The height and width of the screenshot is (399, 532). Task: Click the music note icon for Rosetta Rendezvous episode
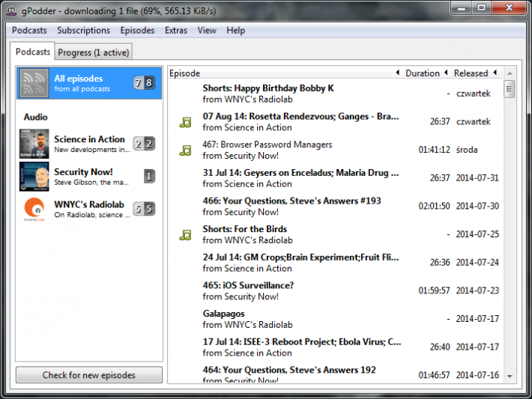coord(185,122)
